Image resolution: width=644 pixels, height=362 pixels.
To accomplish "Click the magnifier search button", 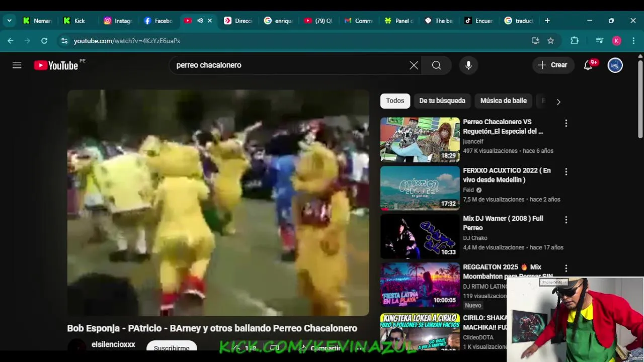I will (x=436, y=65).
